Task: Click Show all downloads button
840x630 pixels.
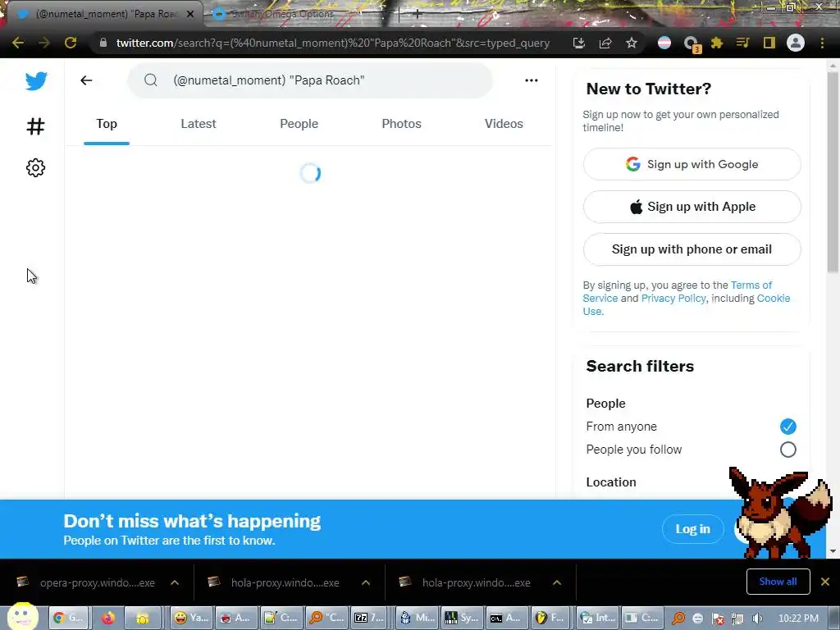Action: click(x=778, y=582)
